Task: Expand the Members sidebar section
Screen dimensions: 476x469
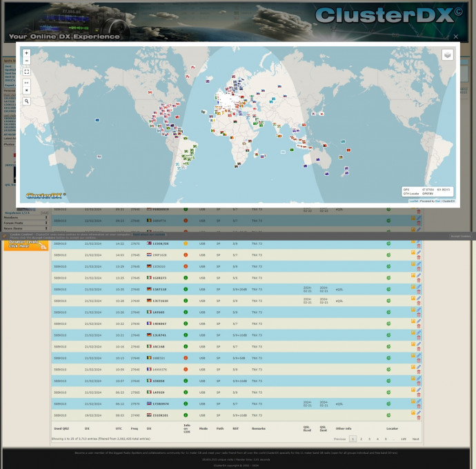Action: click(x=26, y=217)
